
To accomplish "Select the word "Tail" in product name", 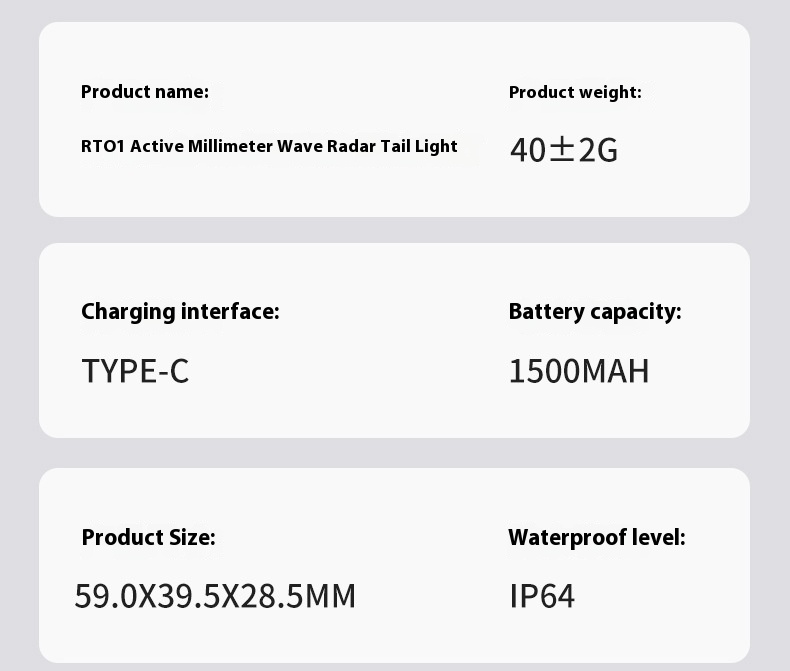I will (x=395, y=146).
